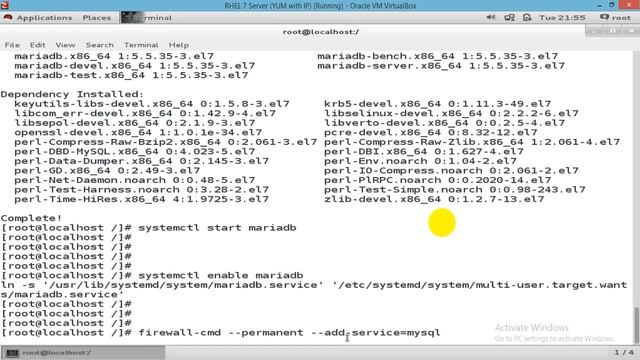This screenshot has height=360, width=640.
Task: Click the tray icon left of the clock
Action: 527,18
